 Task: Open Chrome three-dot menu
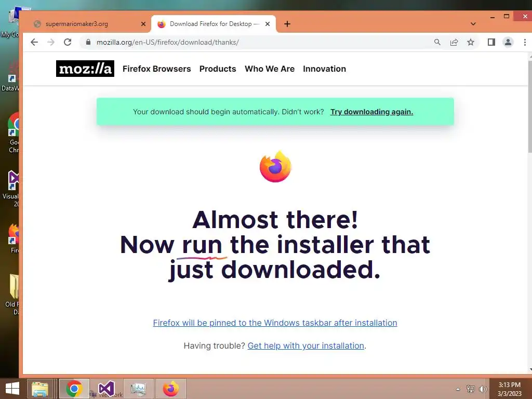pos(525,42)
